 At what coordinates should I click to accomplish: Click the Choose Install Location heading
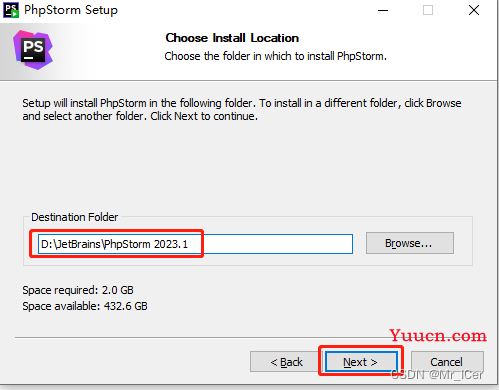232,38
